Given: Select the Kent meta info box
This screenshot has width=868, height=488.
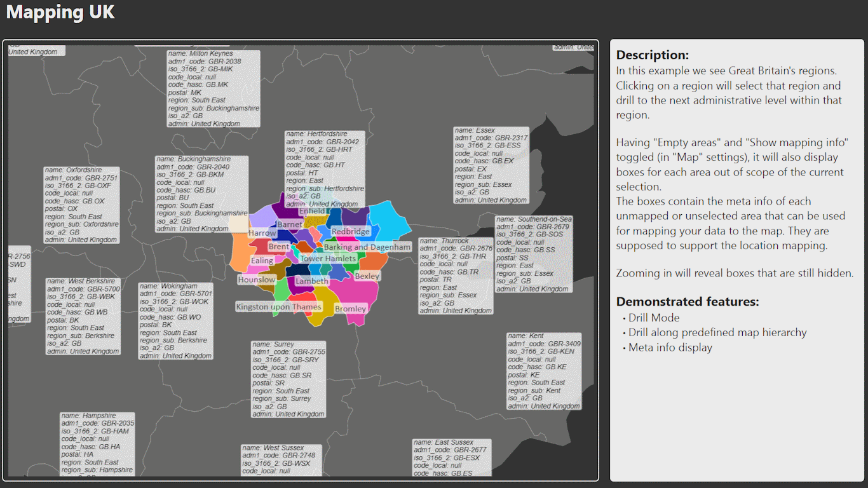Looking at the screenshot, I should coord(544,370).
